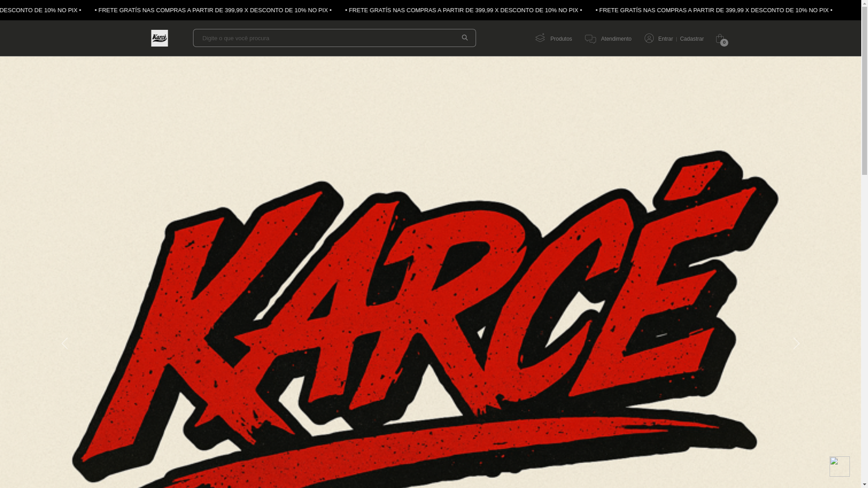This screenshot has width=868, height=488.
Task: Click the user account icon
Action: (x=649, y=38)
